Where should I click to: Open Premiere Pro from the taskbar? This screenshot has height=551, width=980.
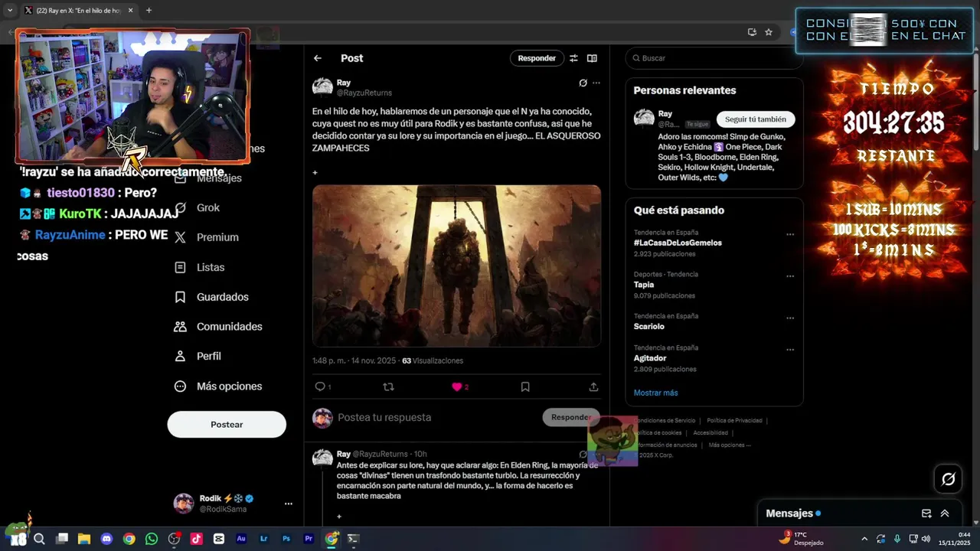tap(309, 539)
